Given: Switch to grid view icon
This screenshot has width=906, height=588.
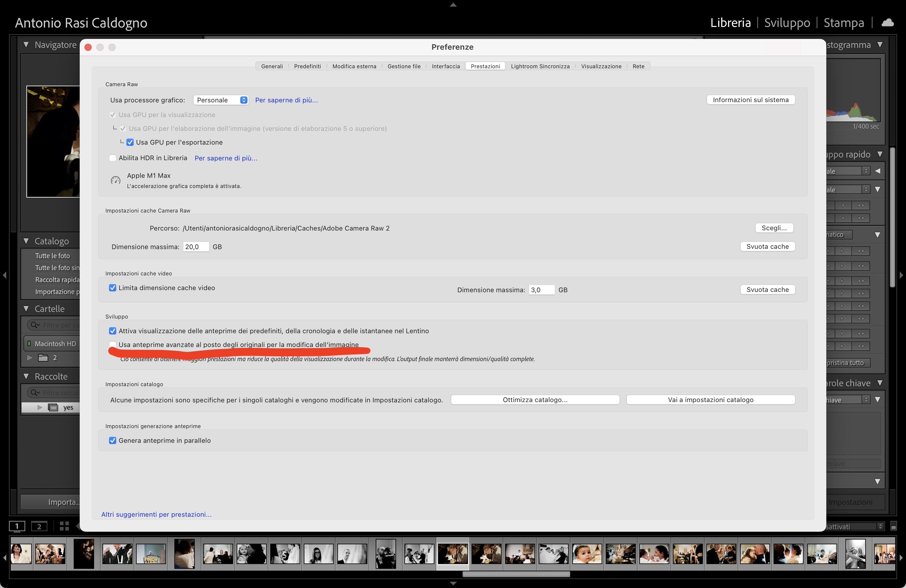Looking at the screenshot, I should tap(64, 526).
